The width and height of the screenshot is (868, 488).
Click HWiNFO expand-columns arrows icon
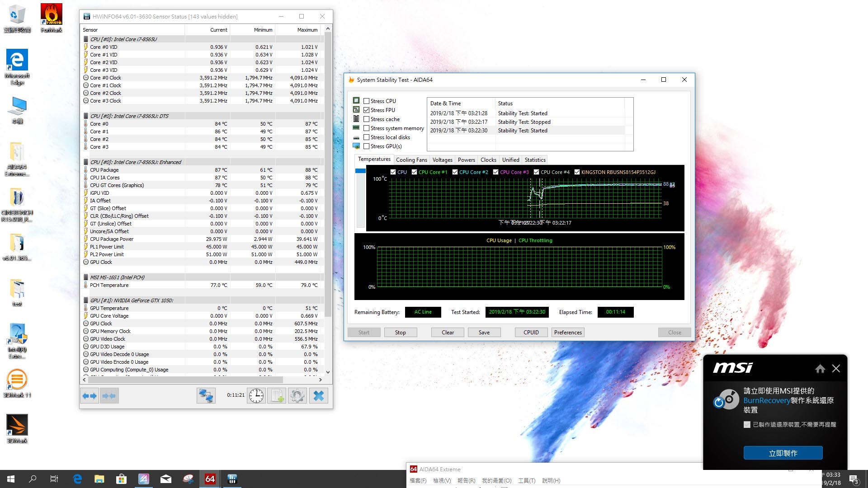click(90, 396)
